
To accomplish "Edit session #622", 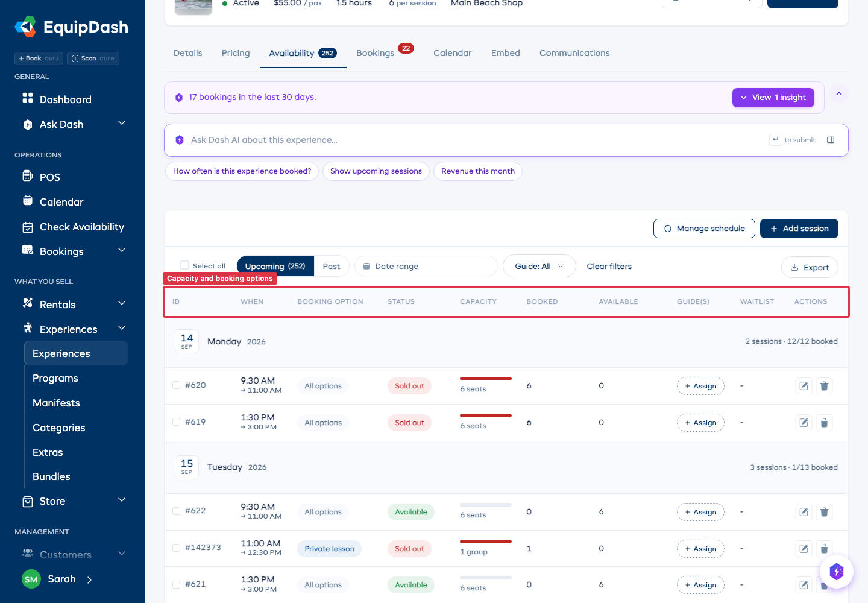I will [x=804, y=512].
